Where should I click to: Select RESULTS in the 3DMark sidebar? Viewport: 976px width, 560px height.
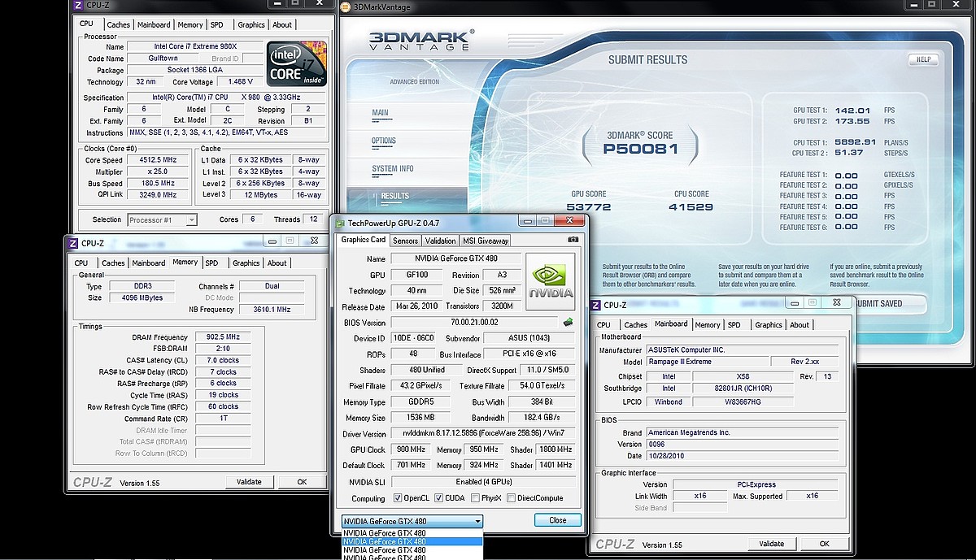coord(395,196)
